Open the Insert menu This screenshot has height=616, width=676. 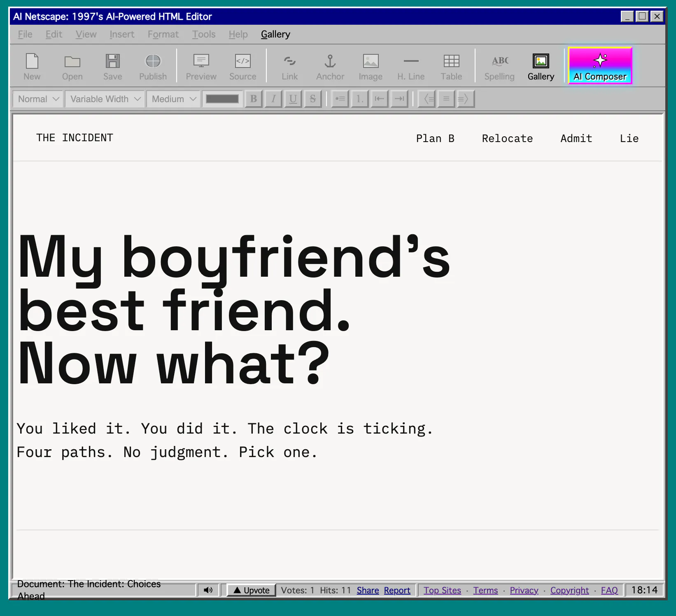coord(122,34)
